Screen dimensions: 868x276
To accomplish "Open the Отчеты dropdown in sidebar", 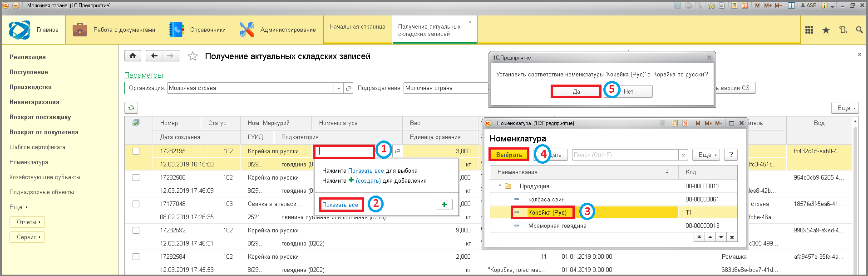I will (x=27, y=222).
